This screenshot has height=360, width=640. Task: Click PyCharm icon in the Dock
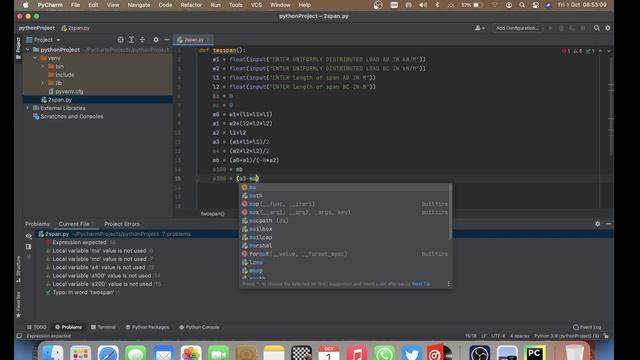(535, 353)
